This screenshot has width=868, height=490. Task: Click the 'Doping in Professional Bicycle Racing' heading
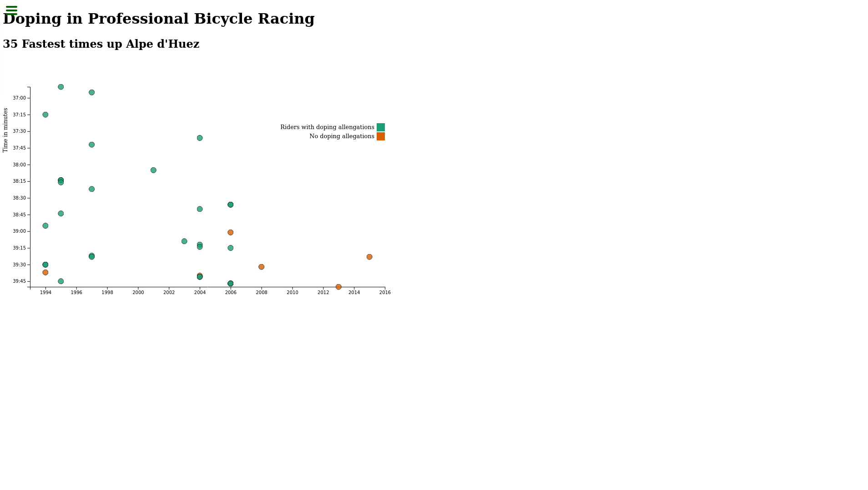click(x=159, y=19)
